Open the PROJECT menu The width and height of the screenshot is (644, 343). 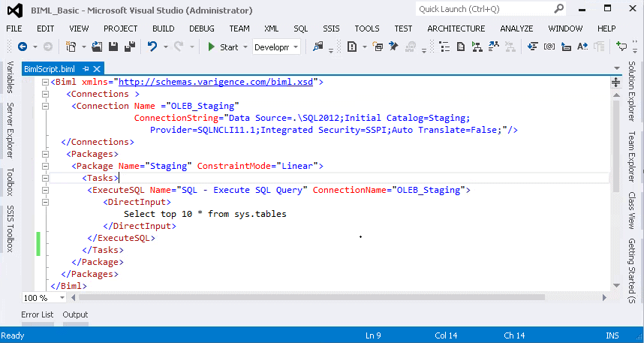(120, 29)
